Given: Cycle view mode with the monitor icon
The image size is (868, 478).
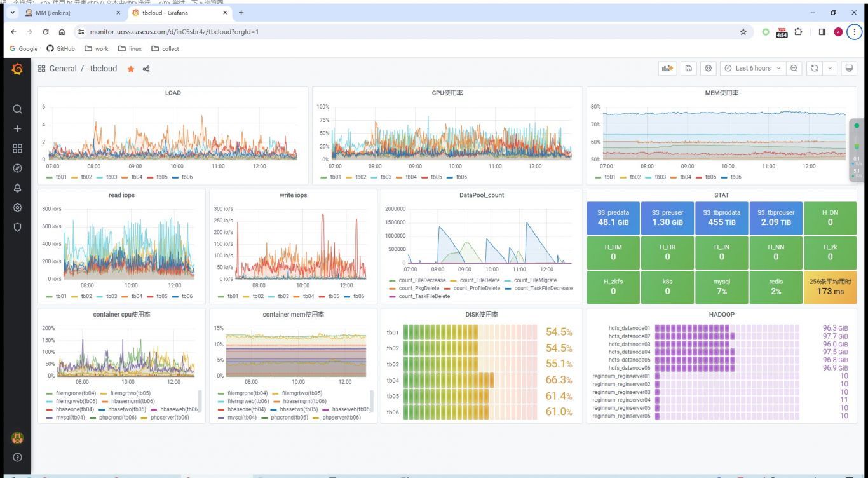Looking at the screenshot, I should 848,69.
